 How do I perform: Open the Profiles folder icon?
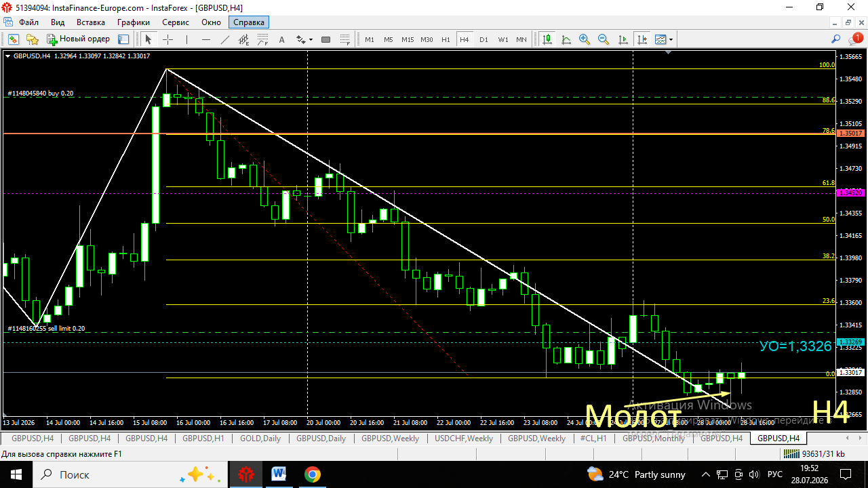[32, 39]
